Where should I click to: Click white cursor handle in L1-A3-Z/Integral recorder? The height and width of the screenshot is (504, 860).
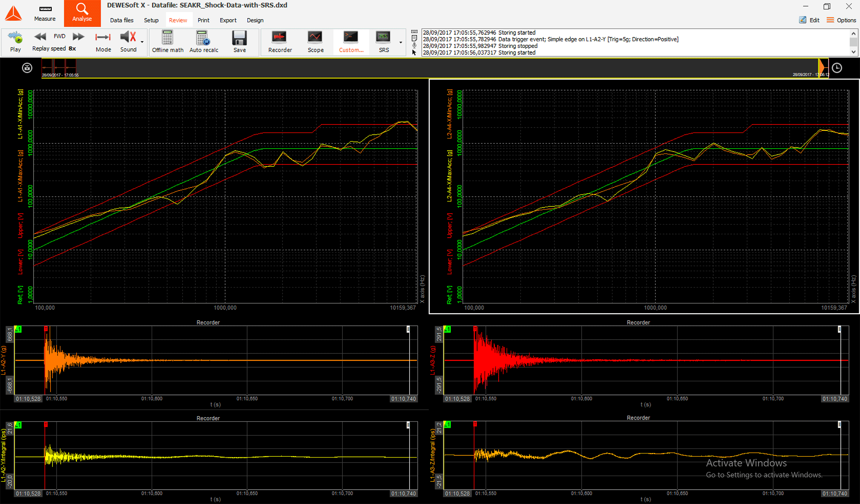click(x=839, y=425)
